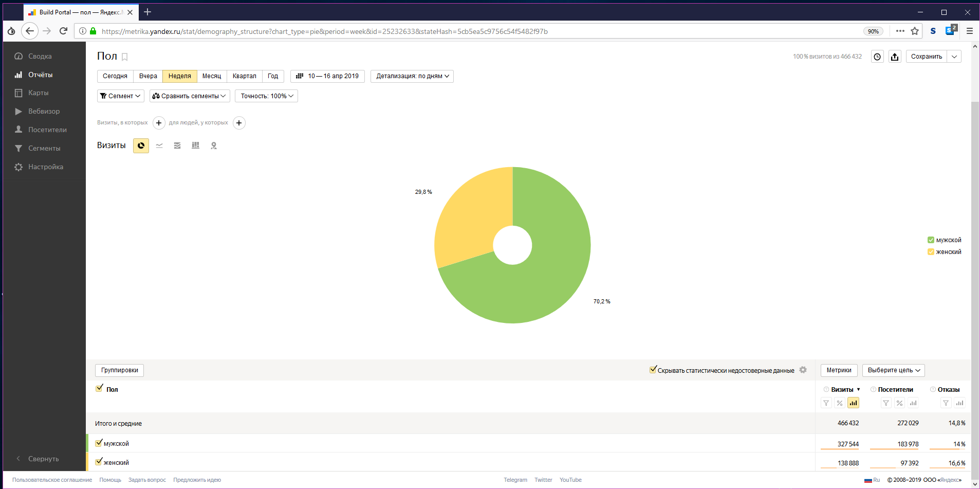Click chart icon under Визиты column

[853, 403]
